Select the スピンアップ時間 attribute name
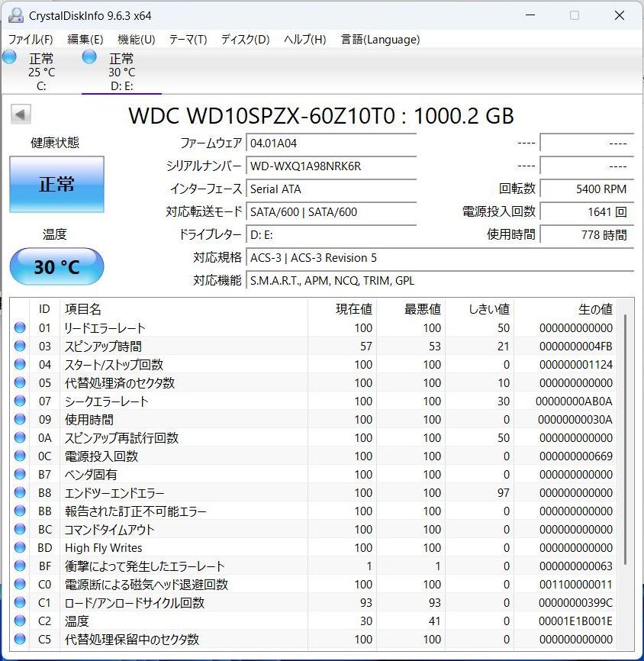The width and height of the screenshot is (644, 661). [x=103, y=346]
